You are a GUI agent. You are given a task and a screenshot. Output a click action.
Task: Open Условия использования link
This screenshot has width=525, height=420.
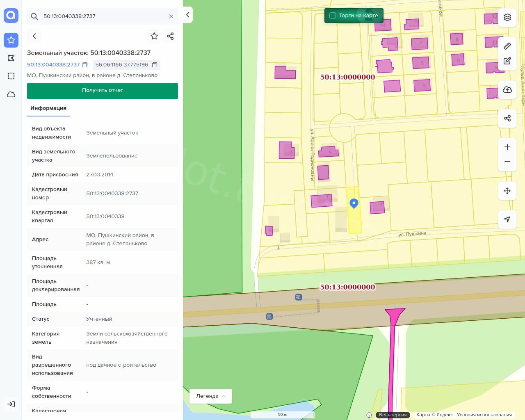click(484, 415)
